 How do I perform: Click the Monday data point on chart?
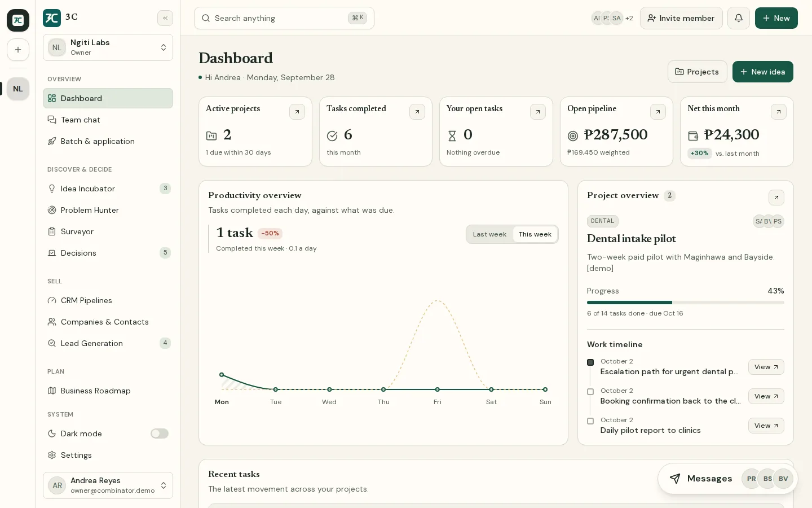(x=222, y=375)
